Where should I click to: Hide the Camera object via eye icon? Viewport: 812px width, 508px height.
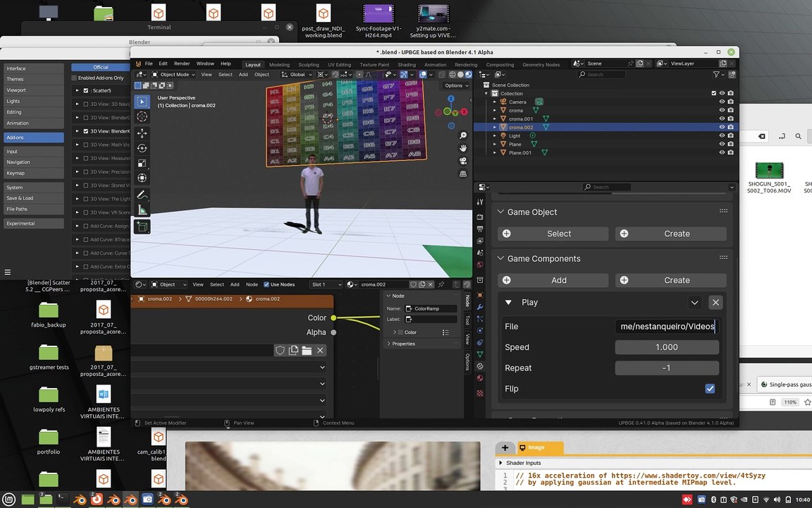pyautogui.click(x=722, y=102)
